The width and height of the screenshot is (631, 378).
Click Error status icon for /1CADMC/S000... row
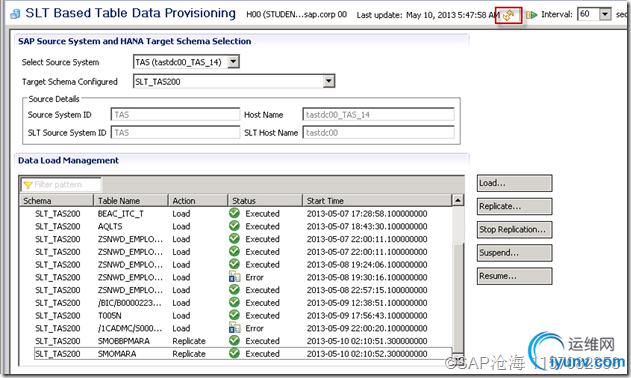click(x=234, y=328)
